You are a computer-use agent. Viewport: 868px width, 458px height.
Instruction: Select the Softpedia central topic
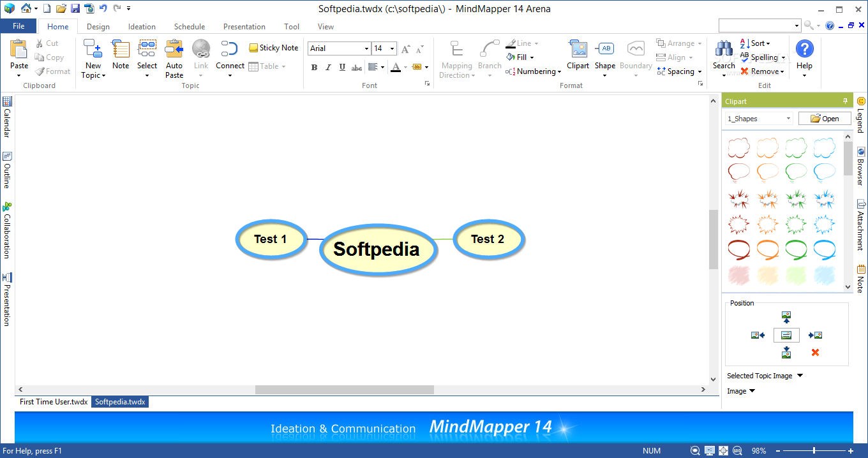[378, 249]
